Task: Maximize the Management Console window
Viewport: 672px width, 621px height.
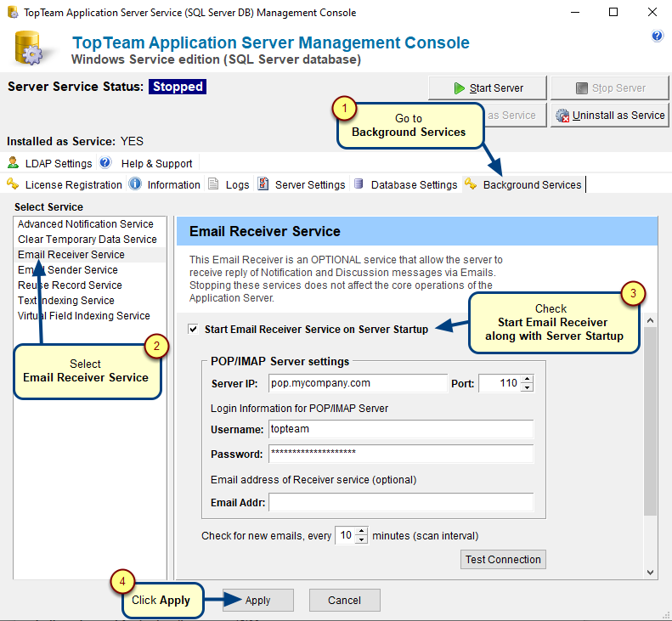Action: point(613,13)
